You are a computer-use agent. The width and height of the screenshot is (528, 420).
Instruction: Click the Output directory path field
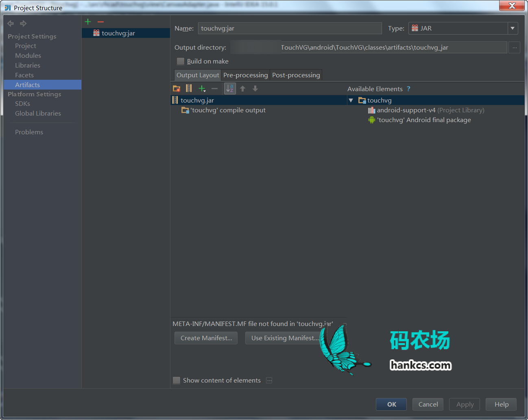coord(369,48)
